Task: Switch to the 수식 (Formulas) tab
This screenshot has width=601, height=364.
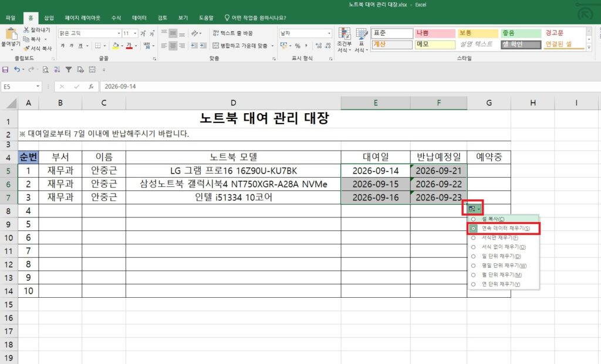Action: click(x=116, y=18)
